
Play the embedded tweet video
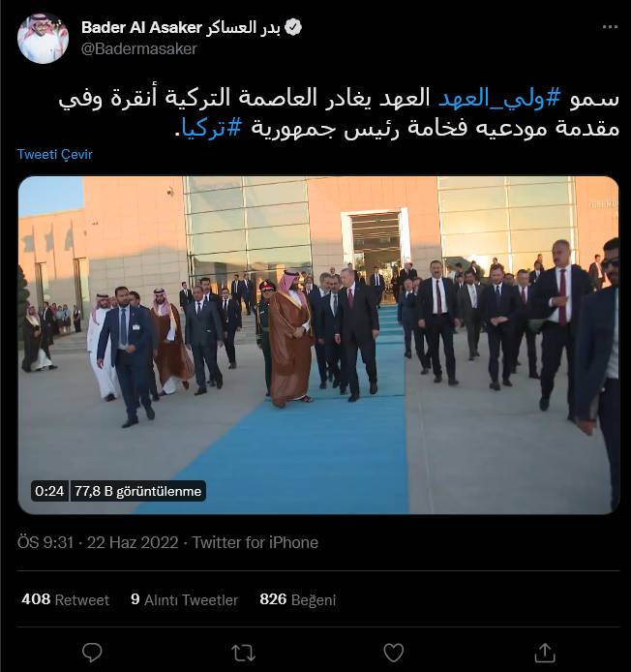(318, 345)
